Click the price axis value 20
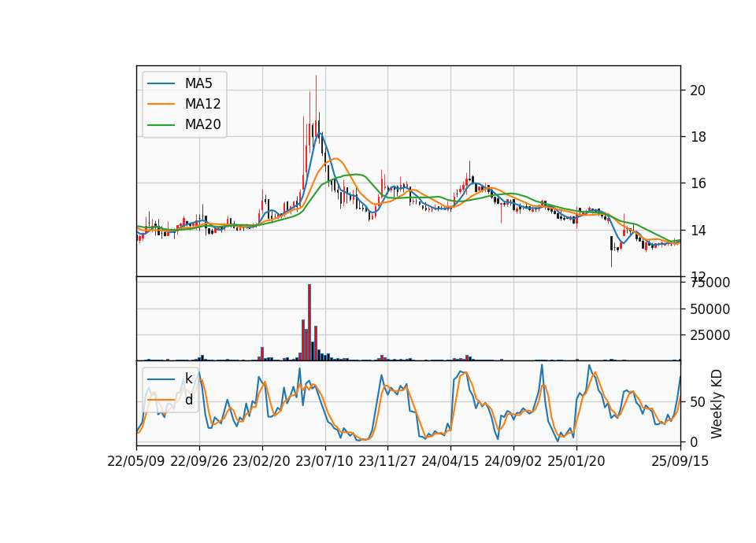Image resolution: width=756 pixels, height=543 pixels. click(698, 90)
